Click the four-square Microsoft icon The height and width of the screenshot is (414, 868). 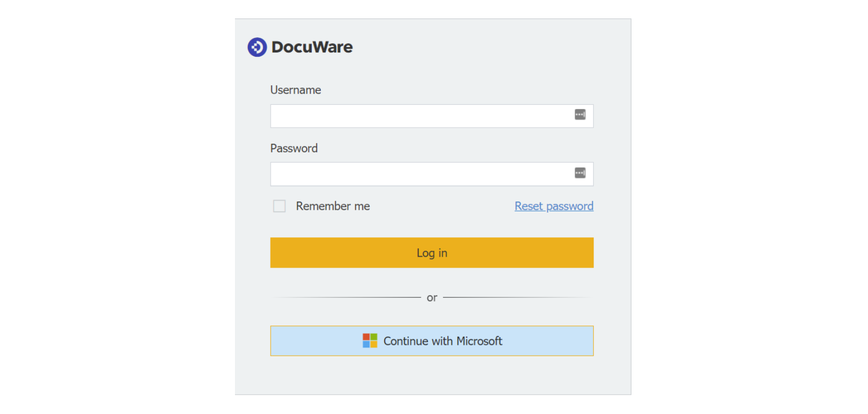pyautogui.click(x=371, y=340)
